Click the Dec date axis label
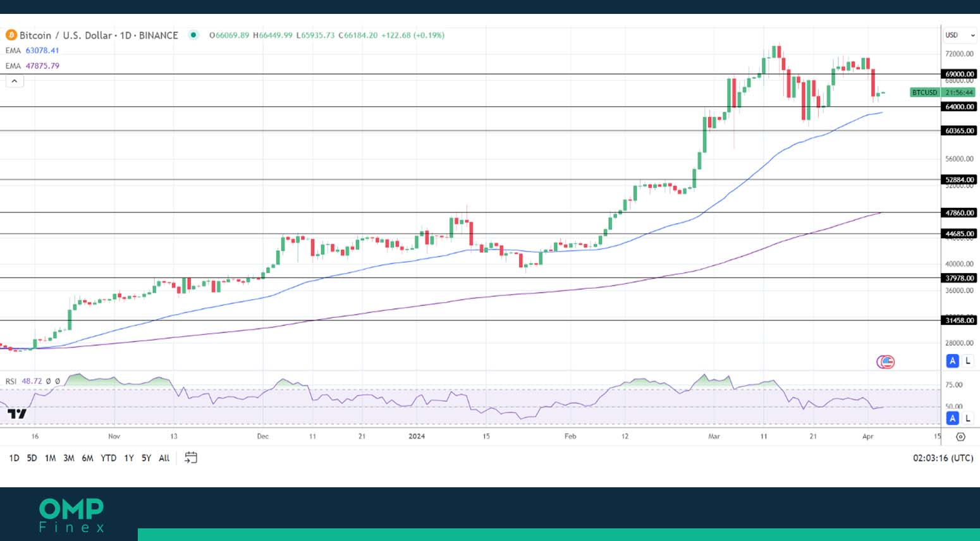The image size is (980, 541). tap(263, 436)
